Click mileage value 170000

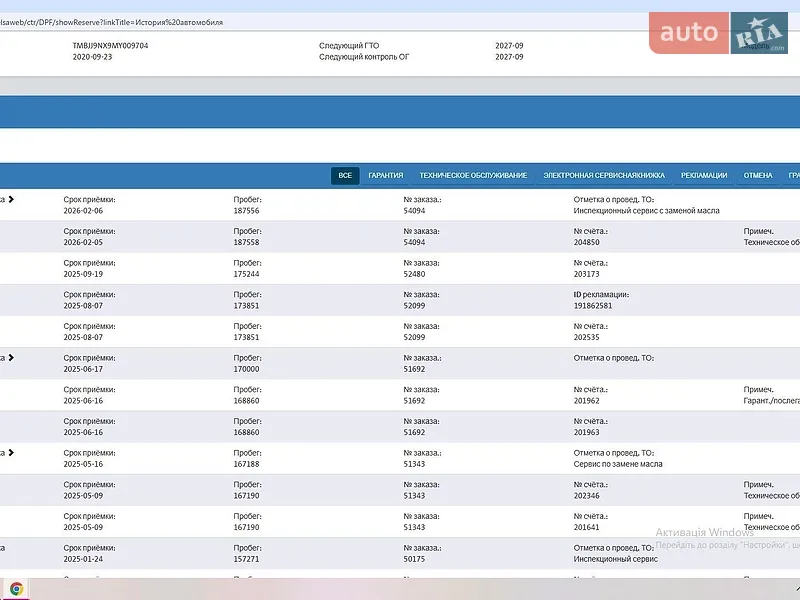[246, 369]
